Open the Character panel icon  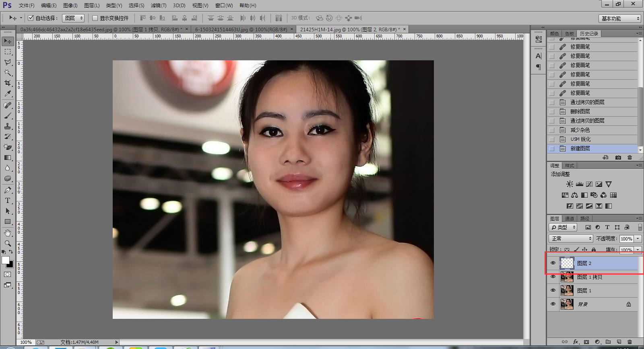(539, 56)
